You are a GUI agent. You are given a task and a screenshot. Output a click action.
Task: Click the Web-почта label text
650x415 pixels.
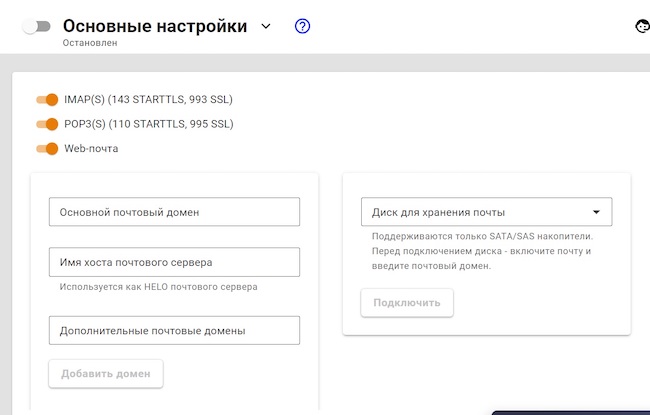91,149
